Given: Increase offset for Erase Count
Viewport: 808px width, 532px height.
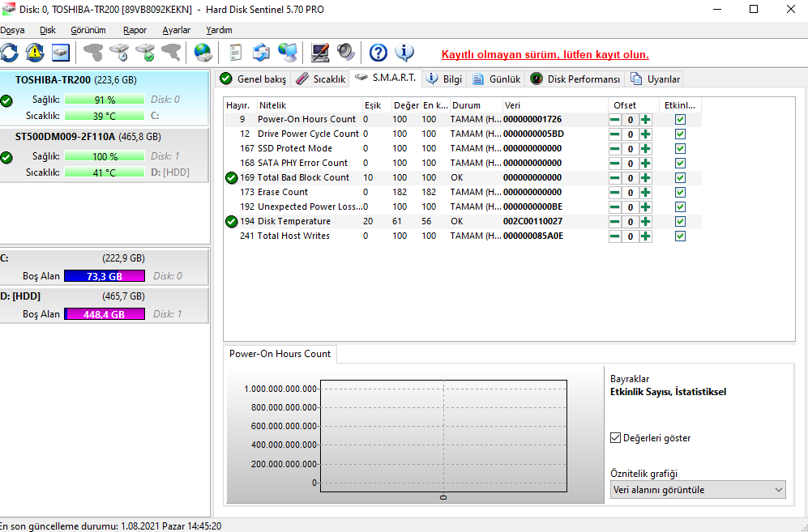Looking at the screenshot, I should tap(646, 193).
